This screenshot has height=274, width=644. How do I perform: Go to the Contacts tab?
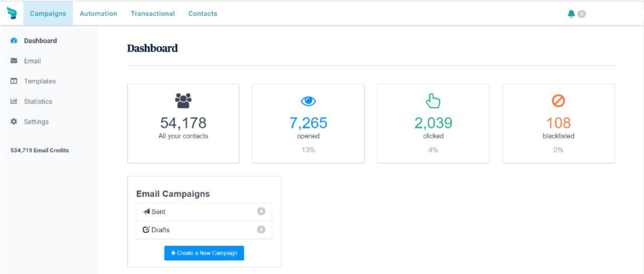203,14
